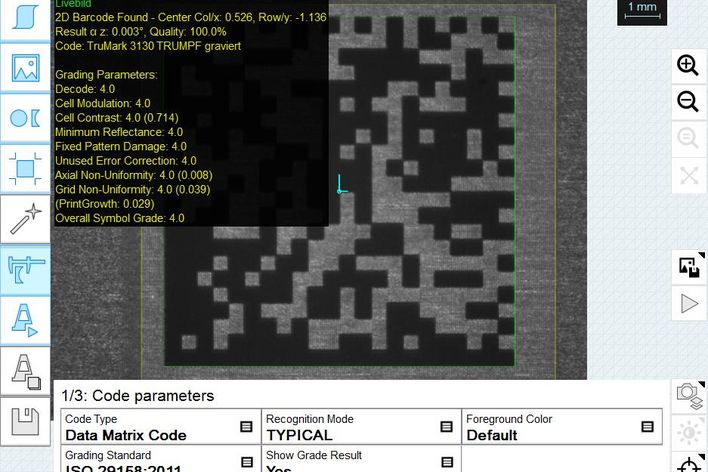Screen dimensions: 708x472
Task: Open the Code Type dropdown list
Action: point(246,427)
